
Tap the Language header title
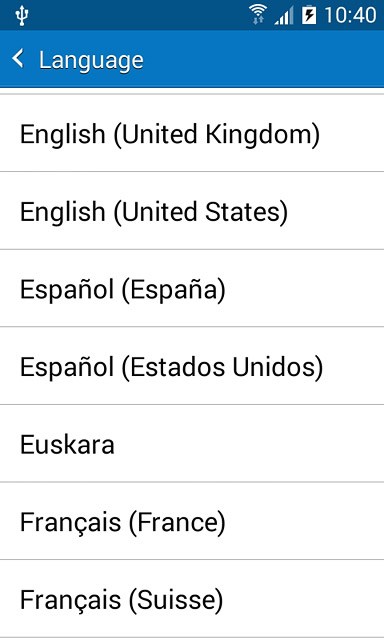coord(91,61)
